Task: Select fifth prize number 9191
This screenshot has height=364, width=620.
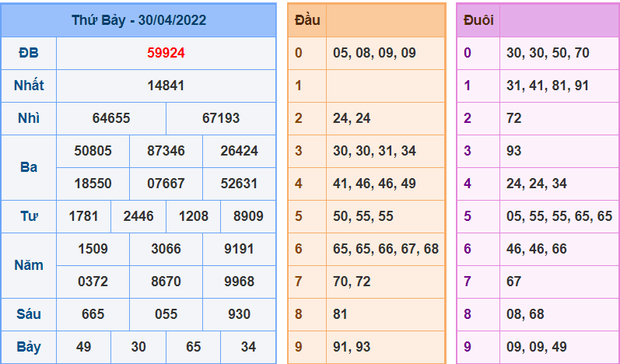Action: tap(240, 249)
